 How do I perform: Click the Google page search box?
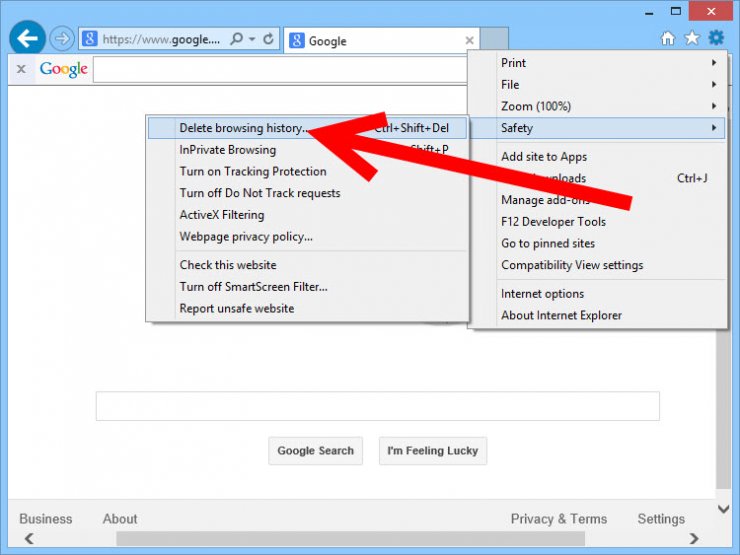point(378,406)
